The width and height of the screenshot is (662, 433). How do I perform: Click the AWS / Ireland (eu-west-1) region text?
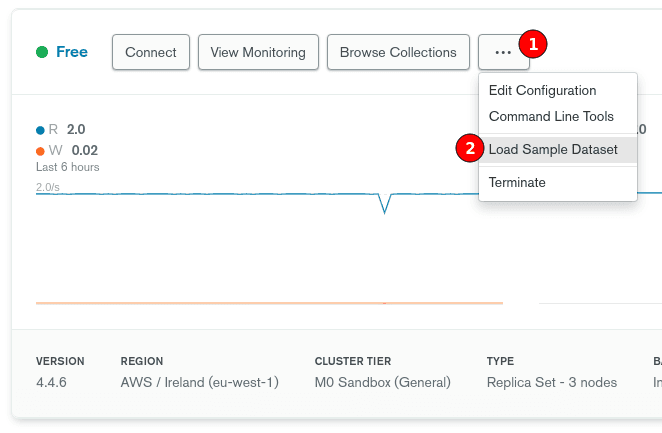click(x=199, y=383)
